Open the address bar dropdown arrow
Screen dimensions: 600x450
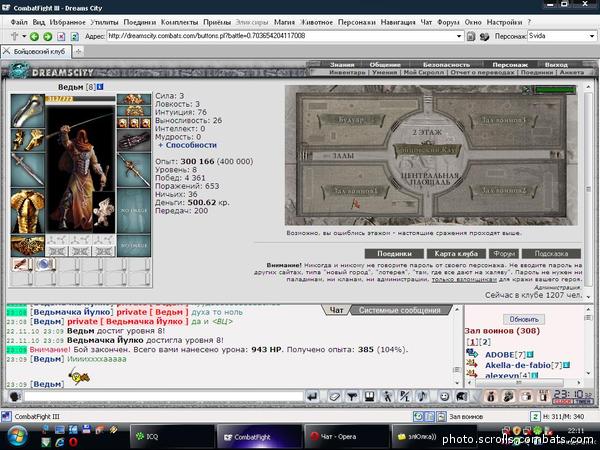459,36
